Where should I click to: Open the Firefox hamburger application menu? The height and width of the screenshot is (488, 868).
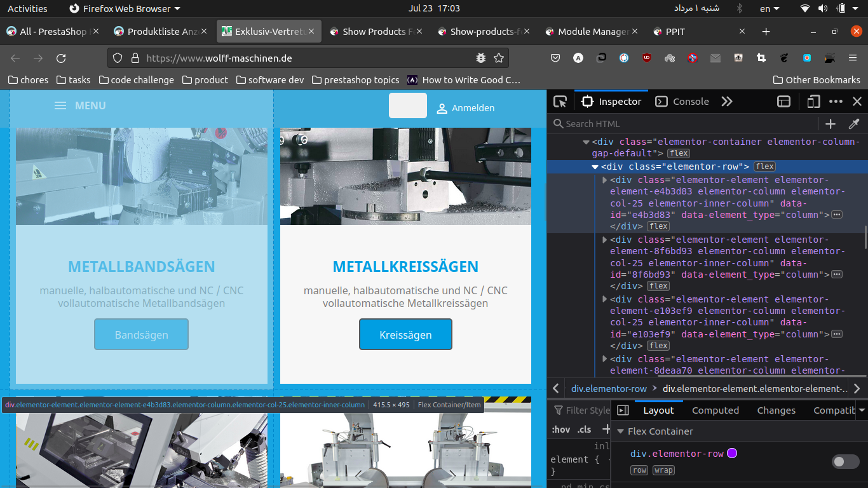(853, 58)
